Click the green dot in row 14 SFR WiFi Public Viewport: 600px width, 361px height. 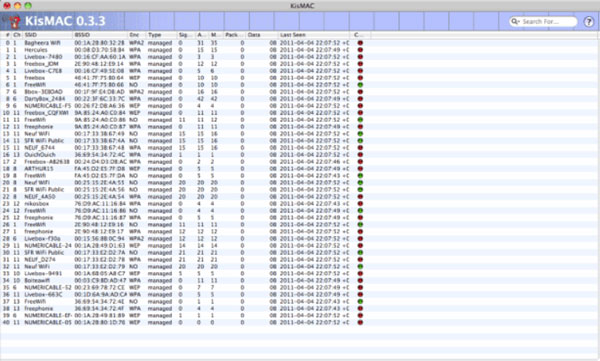coord(360,140)
